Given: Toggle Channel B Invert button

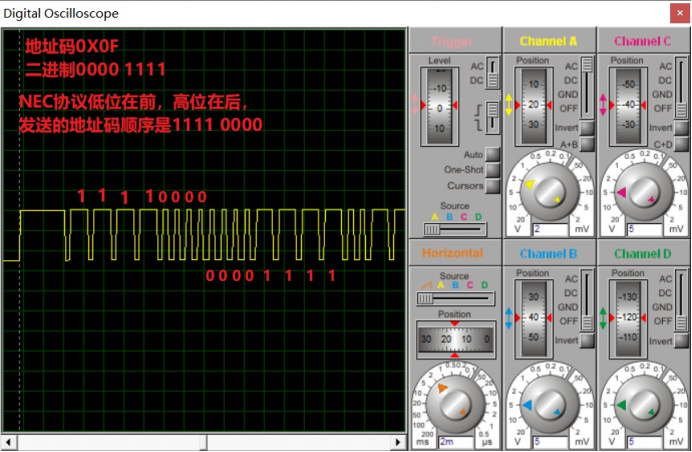Looking at the screenshot, I should [587, 340].
